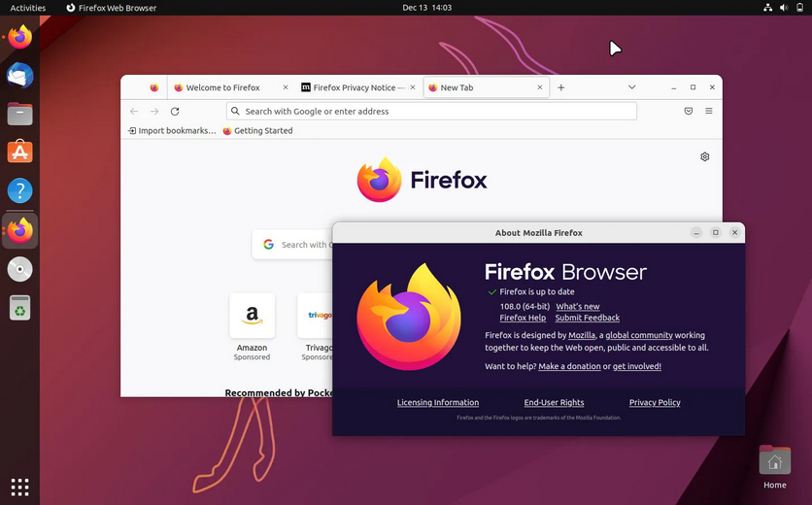Open the Privacy Policy link

pyautogui.click(x=655, y=402)
